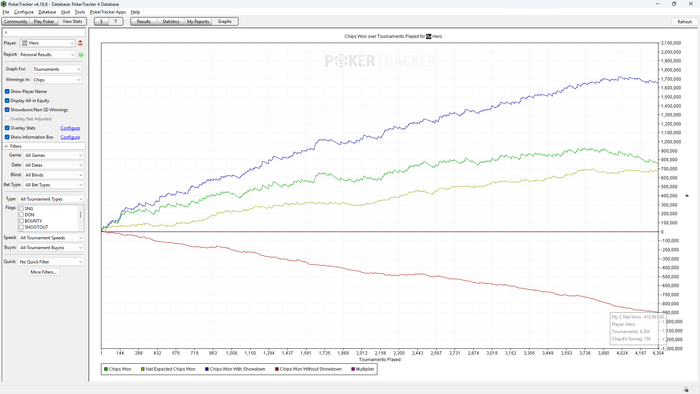Open the Help menu
Image resolution: width=700 pixels, height=394 pixels.
[135, 12]
